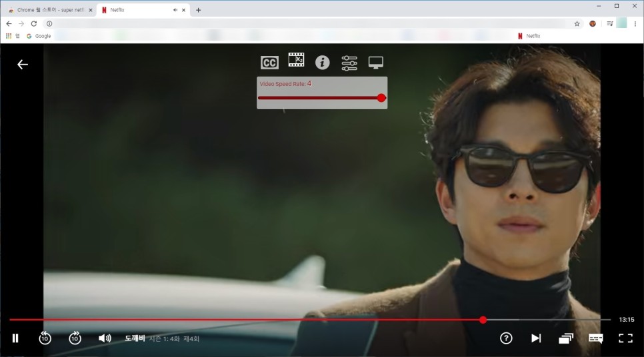Viewport: 644px width, 357px height.
Task: Click browser forward button
Action: coord(21,24)
